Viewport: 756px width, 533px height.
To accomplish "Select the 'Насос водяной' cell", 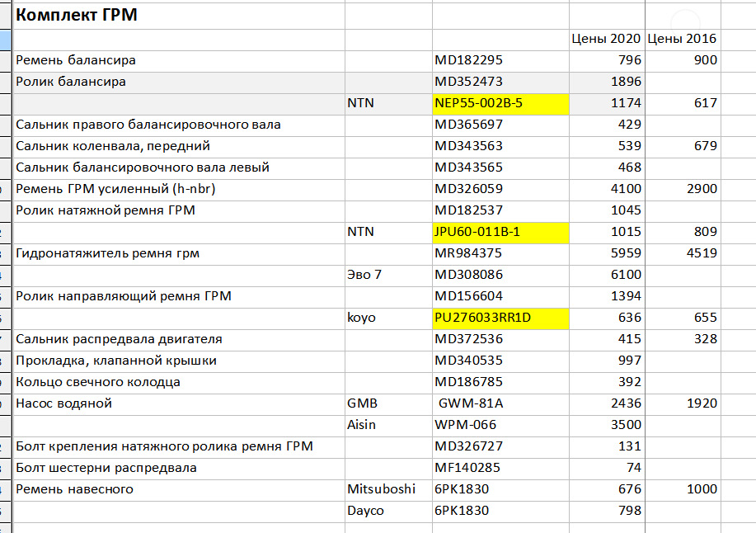I will [x=179, y=404].
